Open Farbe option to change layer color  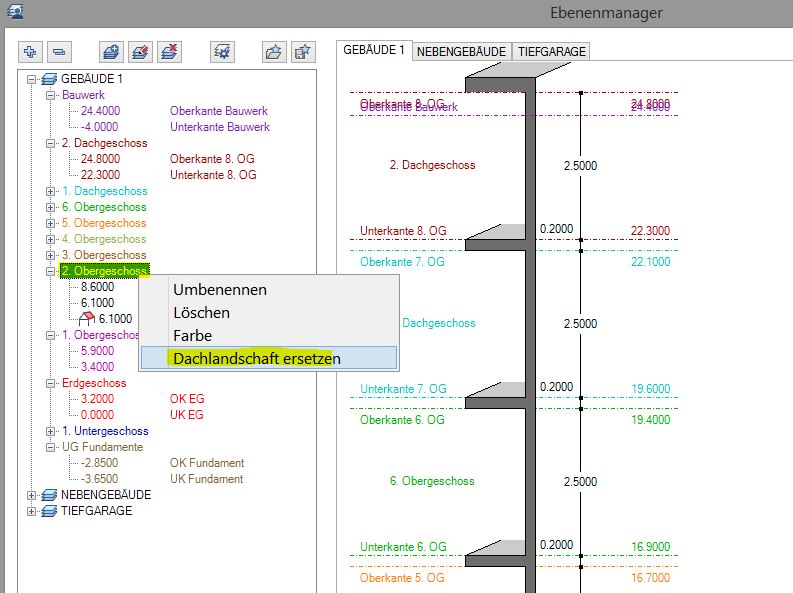192,335
